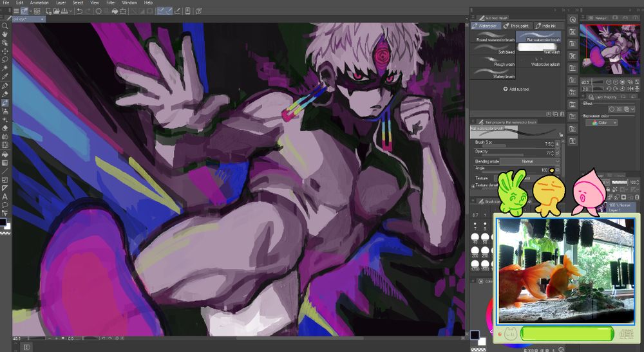
Task: Open Expression color Color dropdown
Action: tap(601, 123)
